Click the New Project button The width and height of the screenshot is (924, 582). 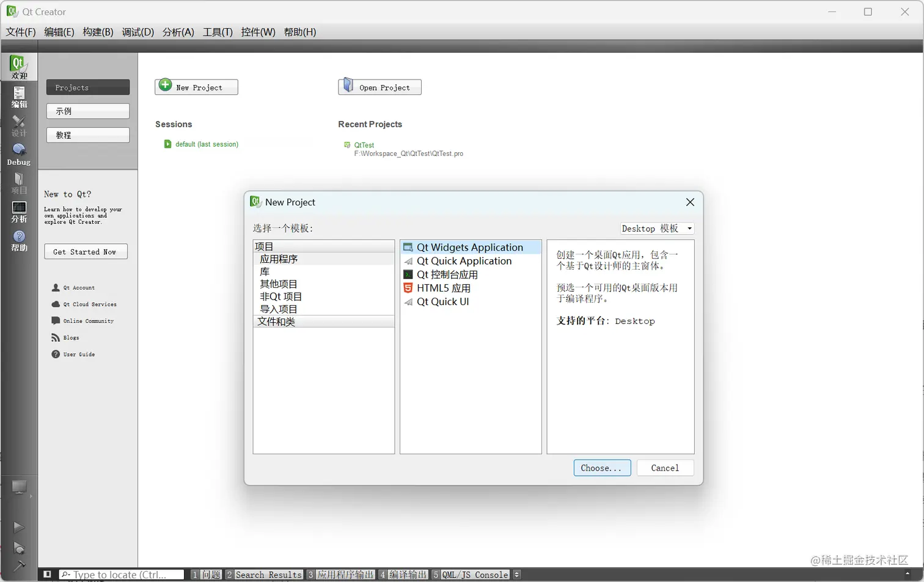click(196, 87)
